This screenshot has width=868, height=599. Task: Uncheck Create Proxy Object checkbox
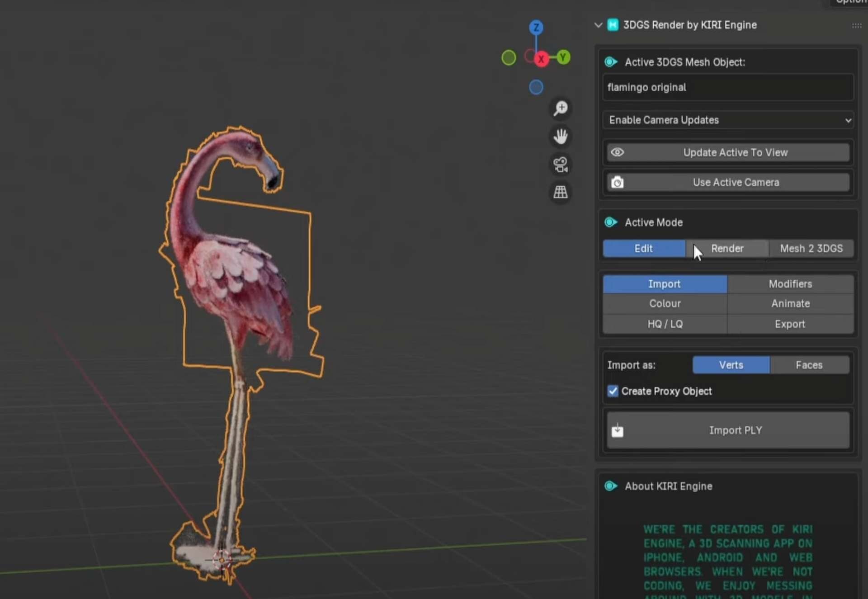pyautogui.click(x=613, y=391)
